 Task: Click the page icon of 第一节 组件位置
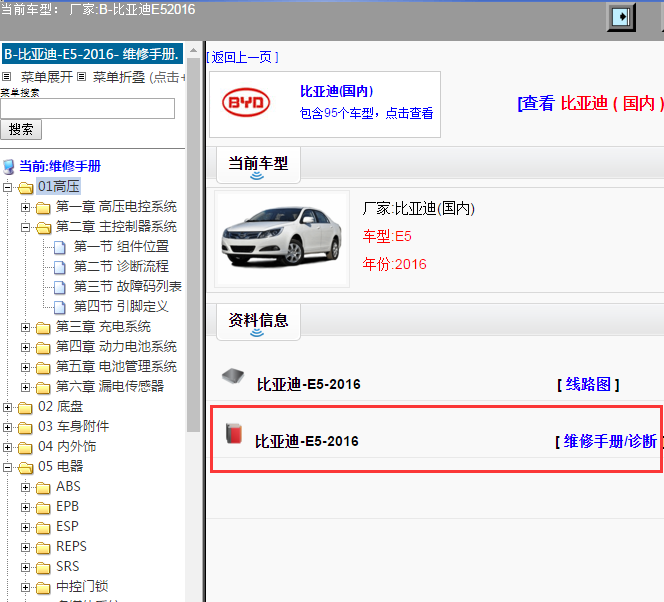click(59, 247)
